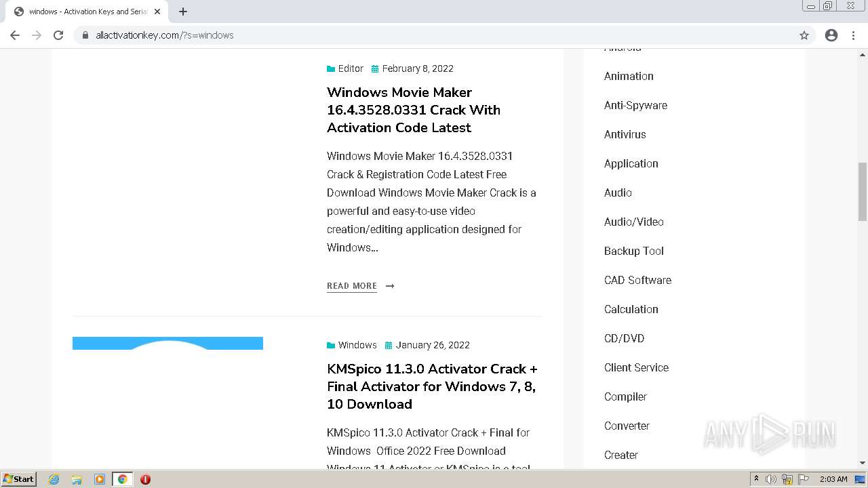Open the Editor category link
The width and height of the screenshot is (868, 488).
tap(351, 68)
